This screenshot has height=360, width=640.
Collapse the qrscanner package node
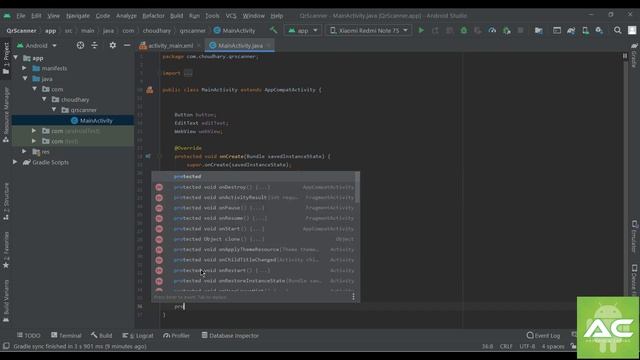tap(54, 110)
